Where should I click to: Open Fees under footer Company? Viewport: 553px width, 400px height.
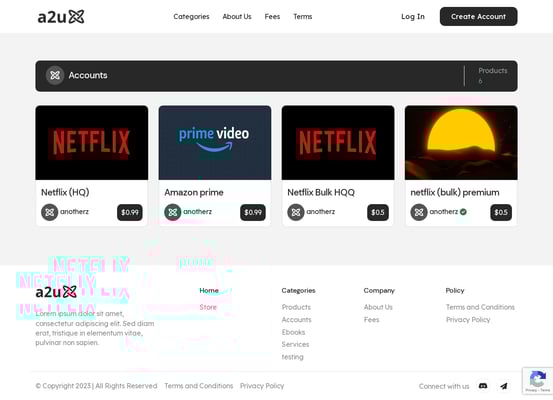(372, 320)
